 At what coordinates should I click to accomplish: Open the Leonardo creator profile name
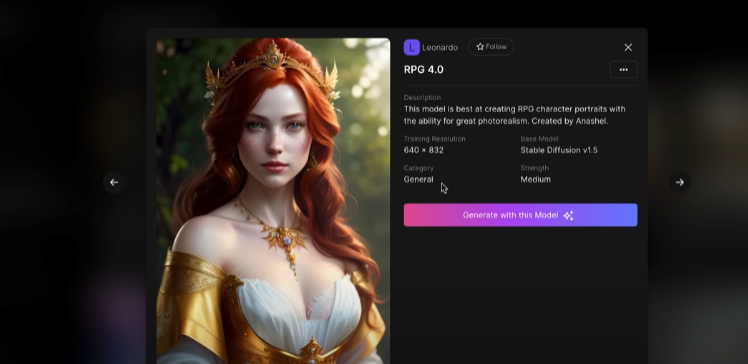(x=440, y=48)
